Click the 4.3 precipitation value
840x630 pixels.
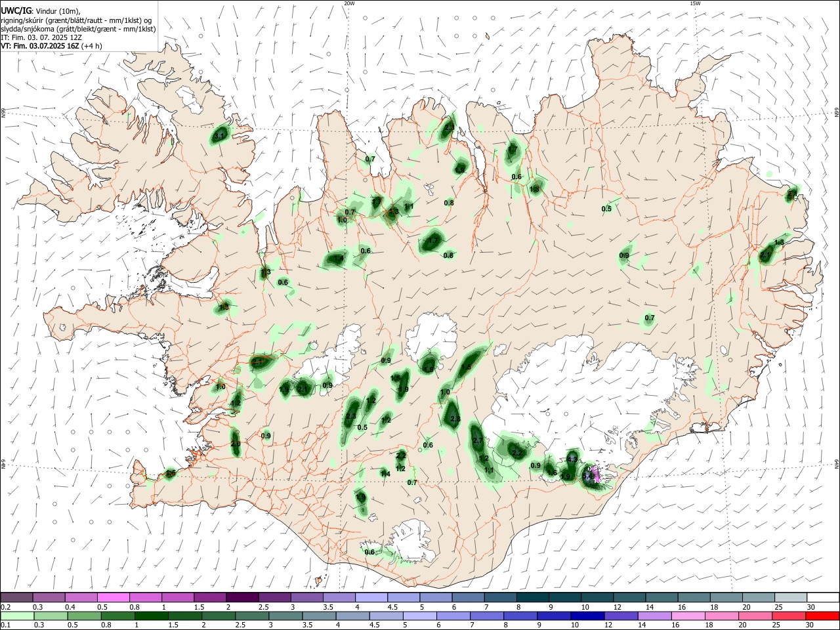(572, 459)
